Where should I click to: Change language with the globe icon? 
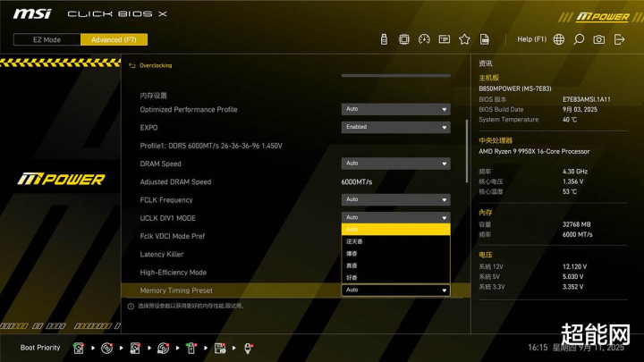(x=558, y=39)
